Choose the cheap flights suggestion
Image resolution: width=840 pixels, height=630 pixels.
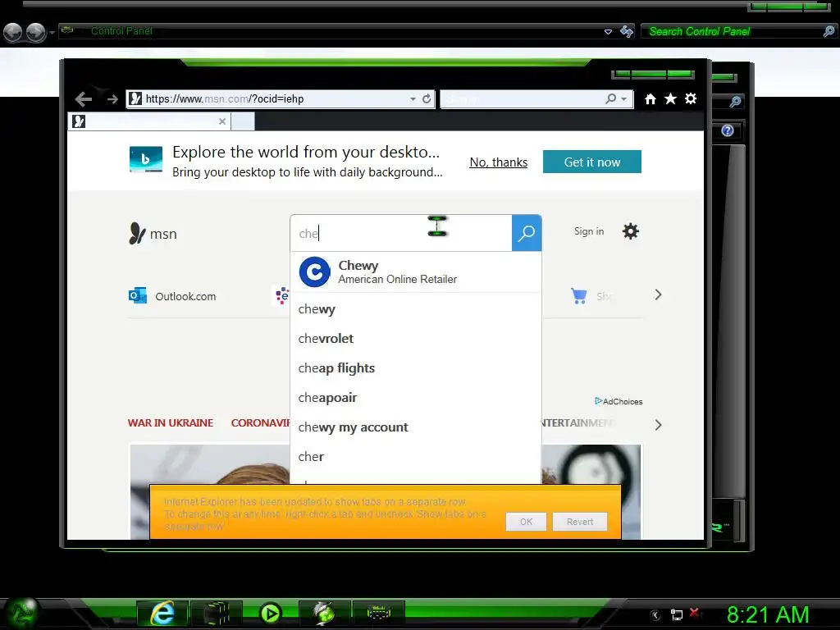(x=416, y=368)
